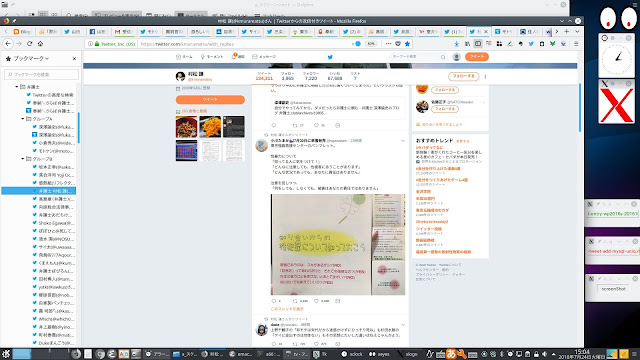Open Twitter notifications bell item
Image resolution: width=640 pixels, height=360 pixels.
pyautogui.click(x=238, y=57)
